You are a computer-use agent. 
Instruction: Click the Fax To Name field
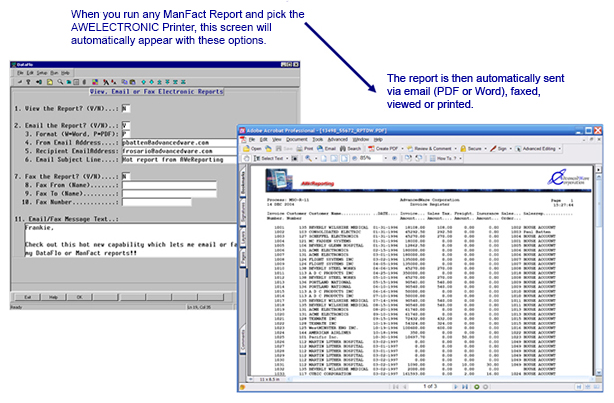(x=169, y=193)
